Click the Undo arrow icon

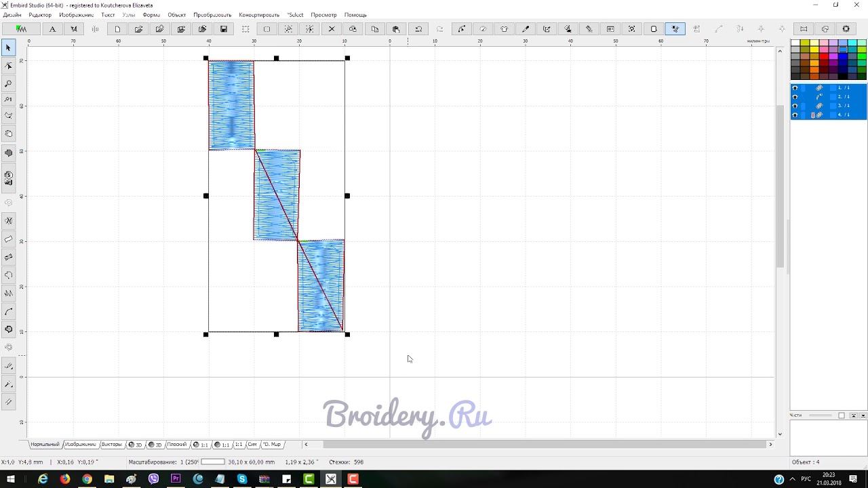418,29
